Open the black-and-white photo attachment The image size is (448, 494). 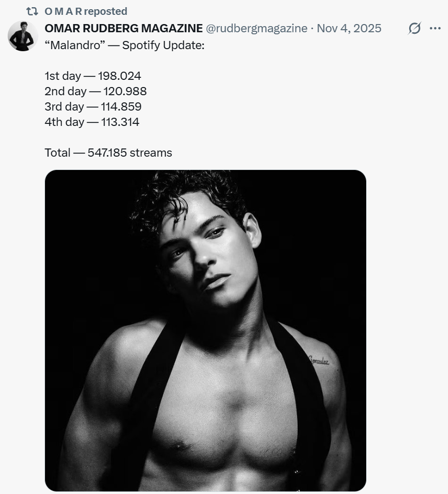206,330
